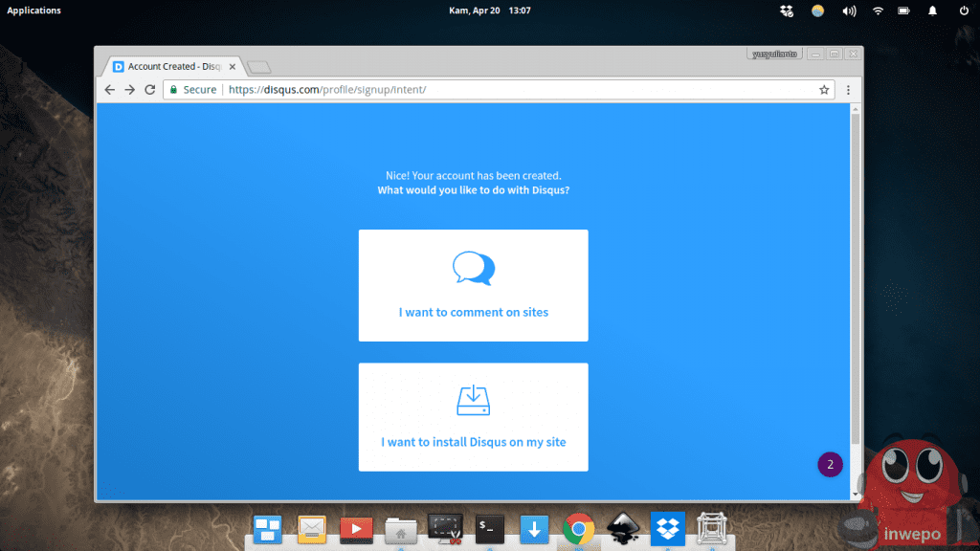Open the volume indicator
Screen dimensions: 980x551
848,11
